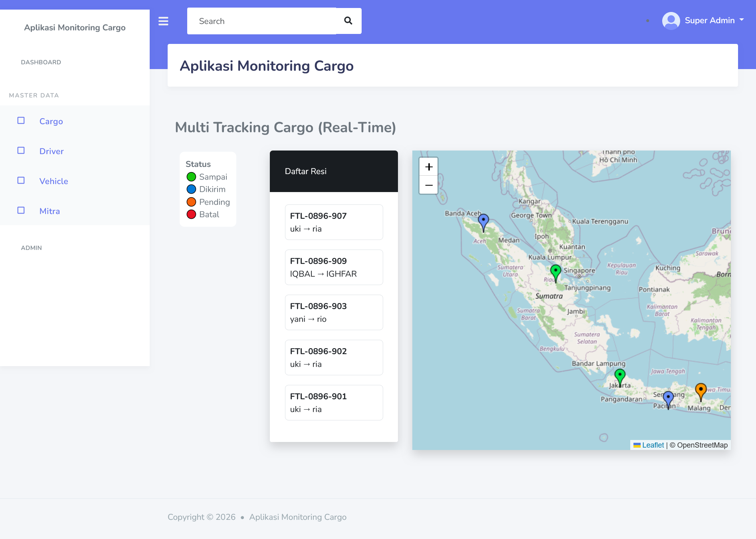Open the Driver menu item

click(x=51, y=151)
